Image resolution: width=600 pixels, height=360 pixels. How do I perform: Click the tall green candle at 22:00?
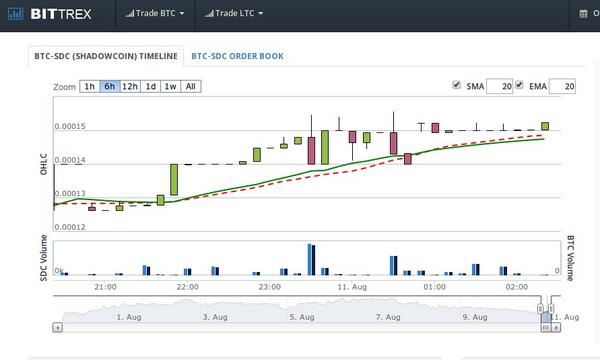(x=174, y=180)
